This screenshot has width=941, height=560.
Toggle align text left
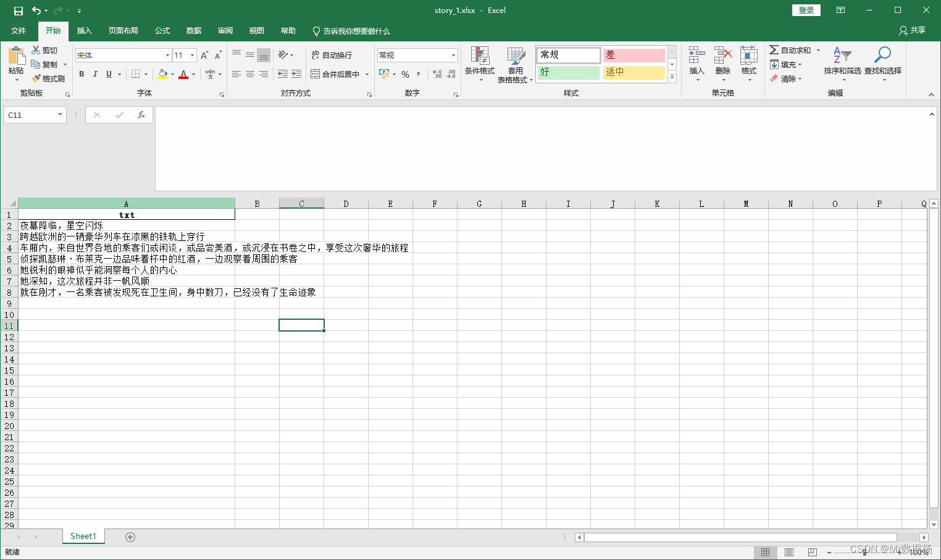click(x=236, y=74)
